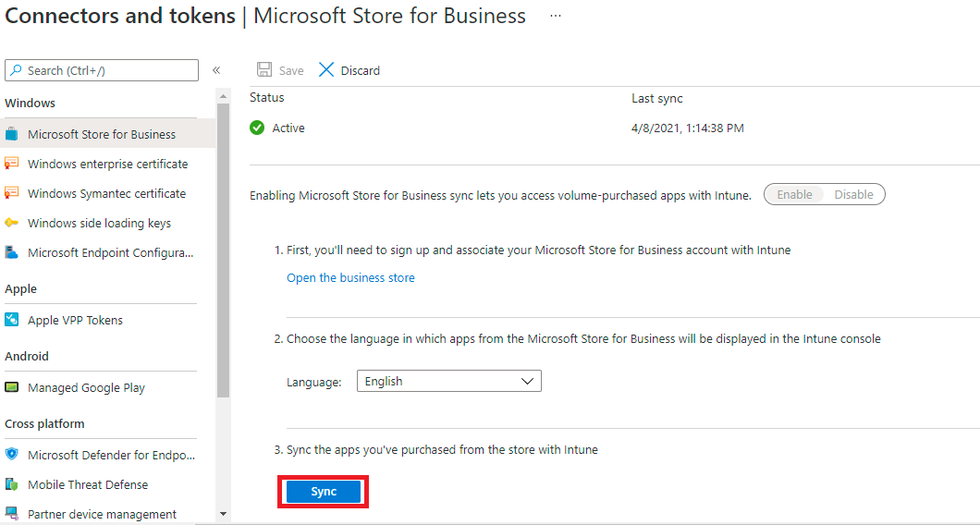Click the Last sync date 4/8/2021, 1:14:38 PM
Image resolution: width=980 pixels, height=525 pixels.
[688, 128]
